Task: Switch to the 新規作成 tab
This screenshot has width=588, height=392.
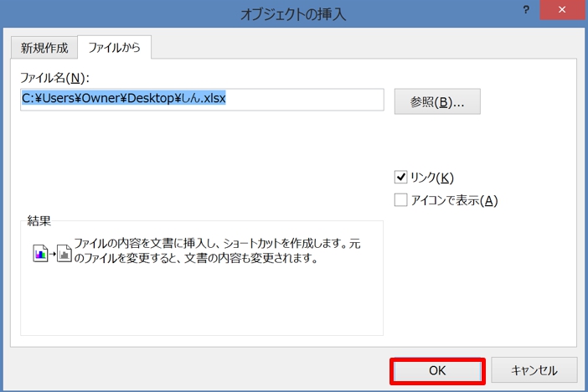Action: 44,48
